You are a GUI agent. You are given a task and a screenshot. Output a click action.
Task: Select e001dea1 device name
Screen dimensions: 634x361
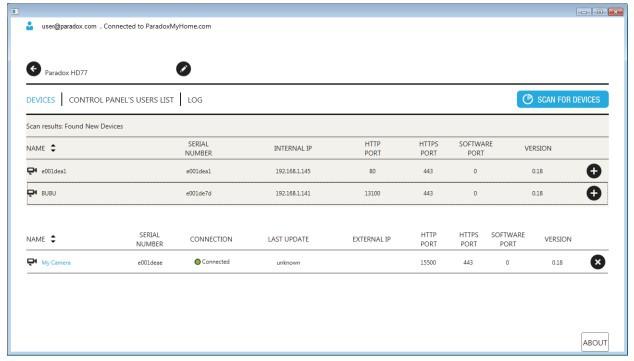click(x=54, y=171)
